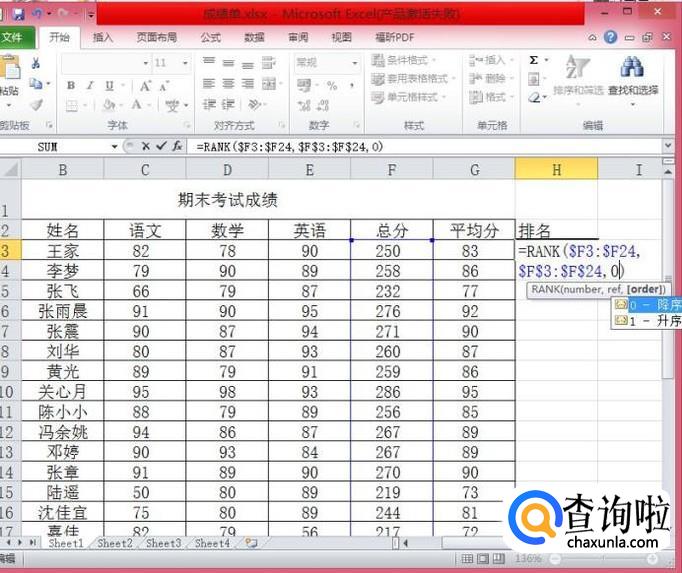
Task: Open the File tab
Action: (x=16, y=38)
